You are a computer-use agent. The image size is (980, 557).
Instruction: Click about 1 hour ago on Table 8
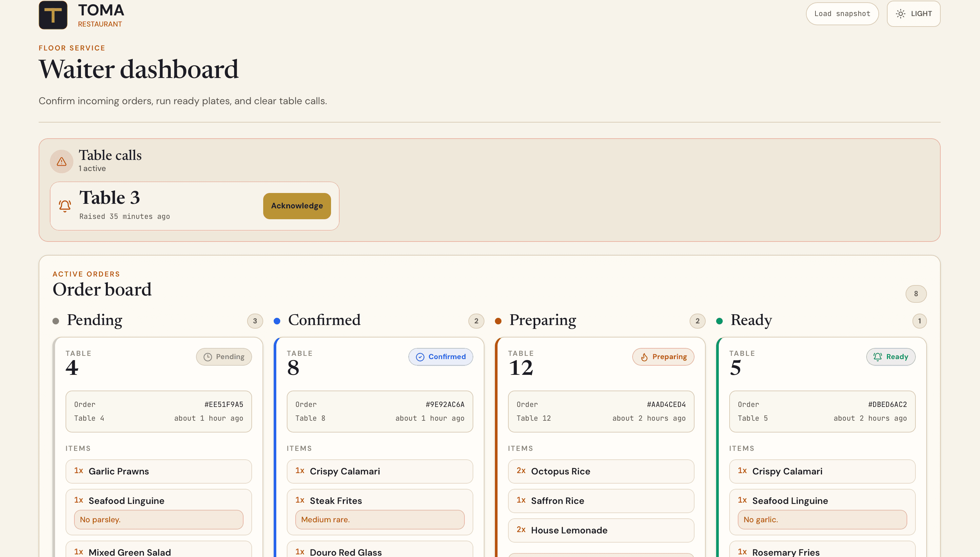pyautogui.click(x=430, y=418)
